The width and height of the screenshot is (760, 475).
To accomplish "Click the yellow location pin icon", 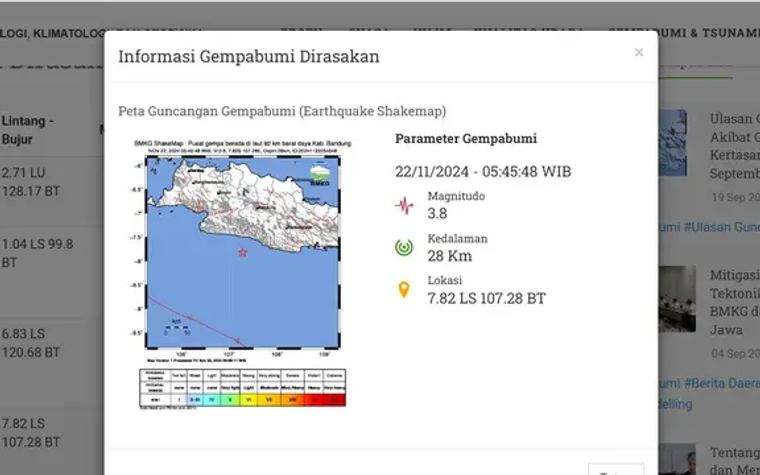I will pos(404,290).
